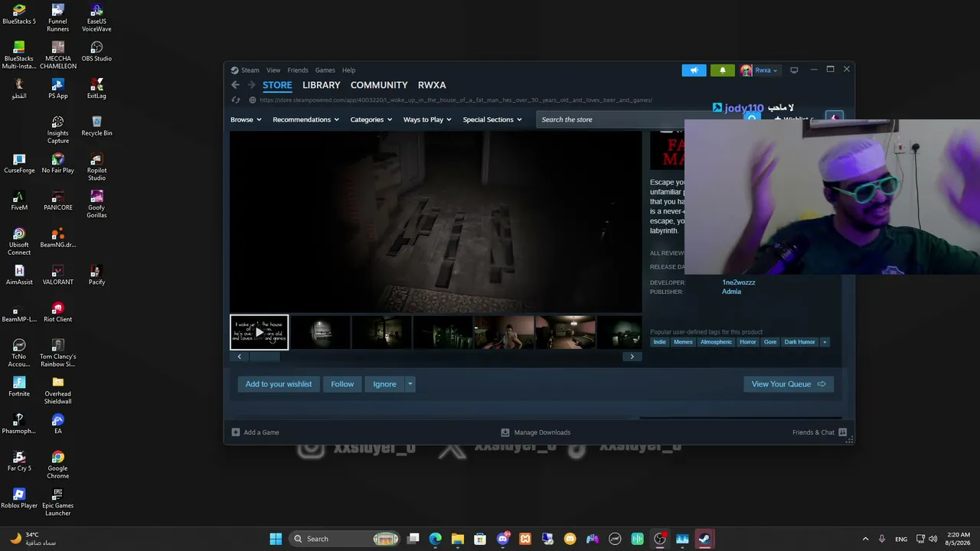Select the Google Chrome desktop icon

(x=58, y=465)
